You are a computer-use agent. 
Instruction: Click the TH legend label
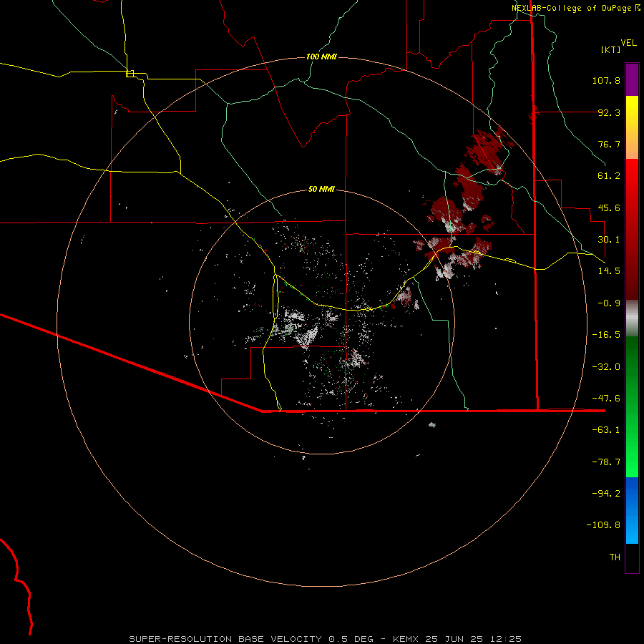(x=615, y=557)
